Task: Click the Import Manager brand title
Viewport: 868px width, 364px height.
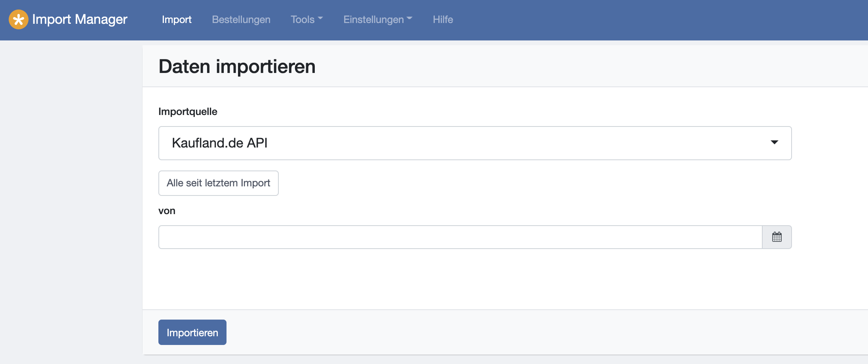Action: (80, 19)
